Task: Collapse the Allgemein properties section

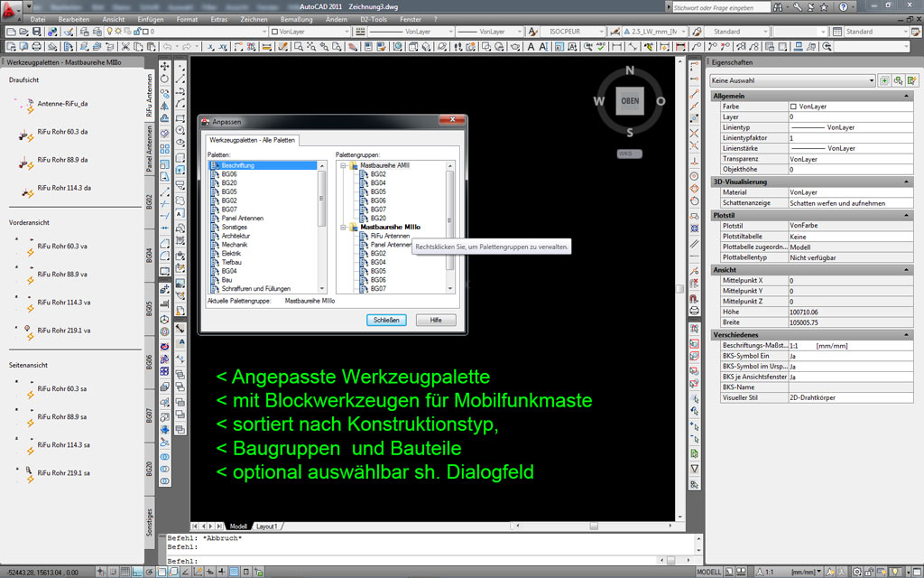Action: click(906, 95)
